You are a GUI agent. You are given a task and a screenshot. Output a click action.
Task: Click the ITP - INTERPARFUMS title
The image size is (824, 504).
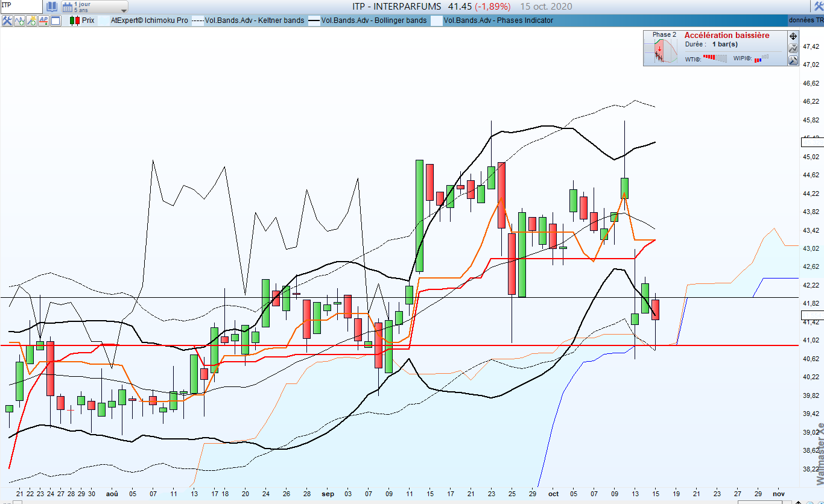pos(397,7)
